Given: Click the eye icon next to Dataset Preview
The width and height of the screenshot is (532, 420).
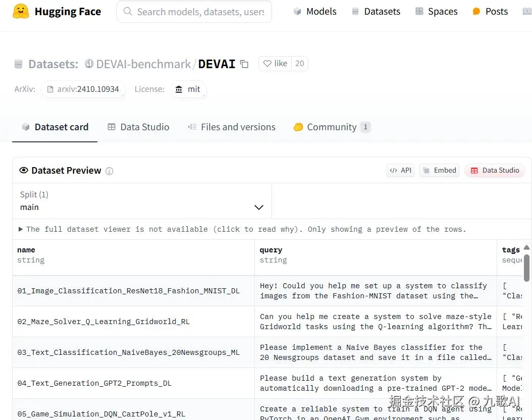Looking at the screenshot, I should [x=24, y=170].
